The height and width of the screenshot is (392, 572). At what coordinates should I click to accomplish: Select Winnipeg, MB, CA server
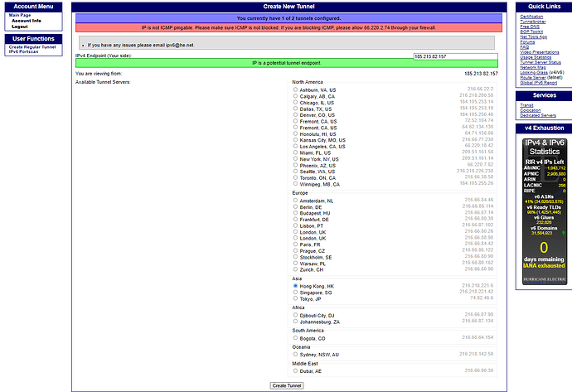point(295,183)
